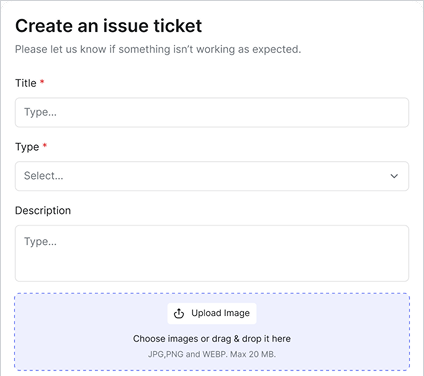Open the Type select dropdown

tap(212, 176)
